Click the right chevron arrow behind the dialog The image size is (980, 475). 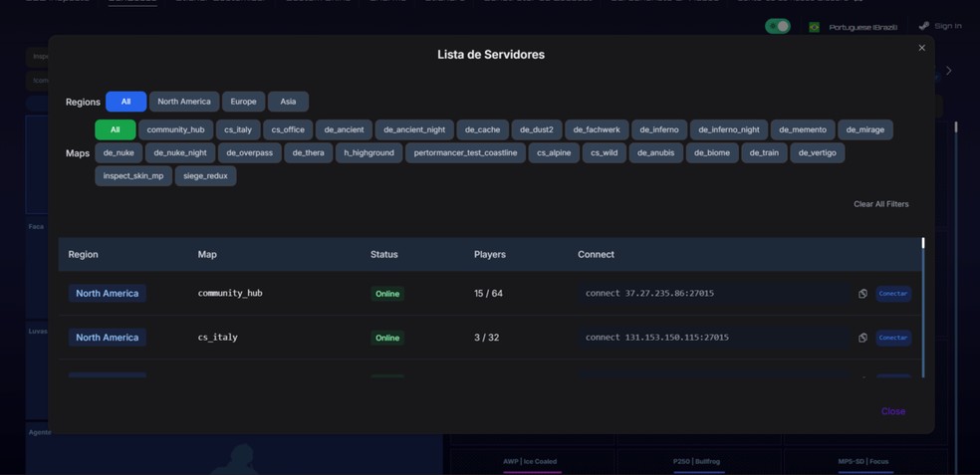949,71
